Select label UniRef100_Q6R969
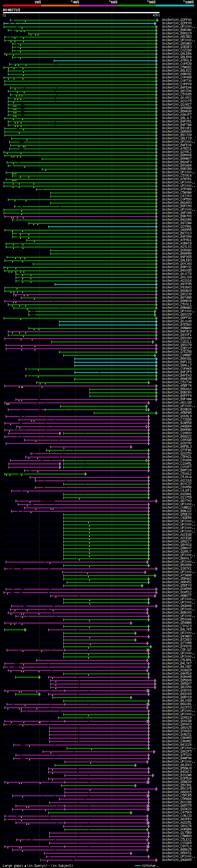The height and width of the screenshot is (868, 197). [x=177, y=132]
